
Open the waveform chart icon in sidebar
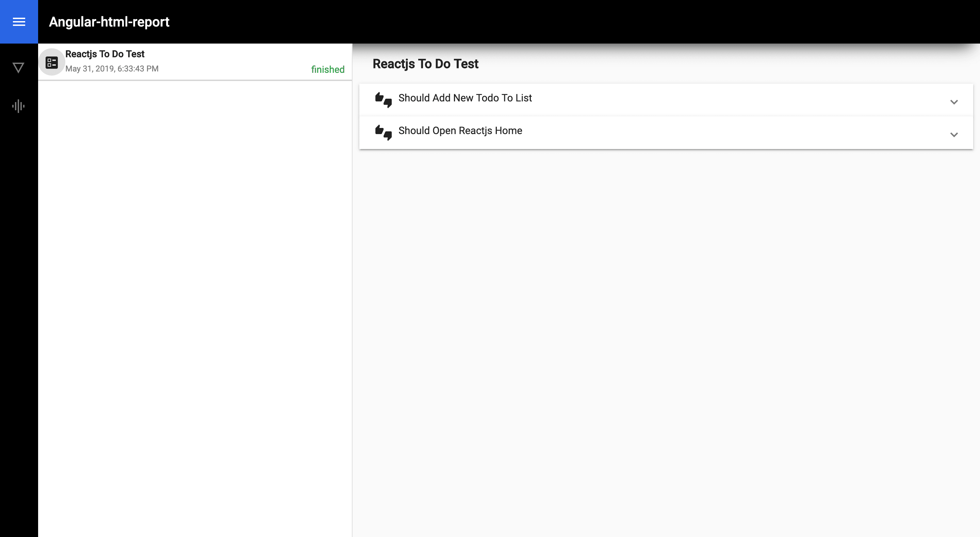click(18, 106)
